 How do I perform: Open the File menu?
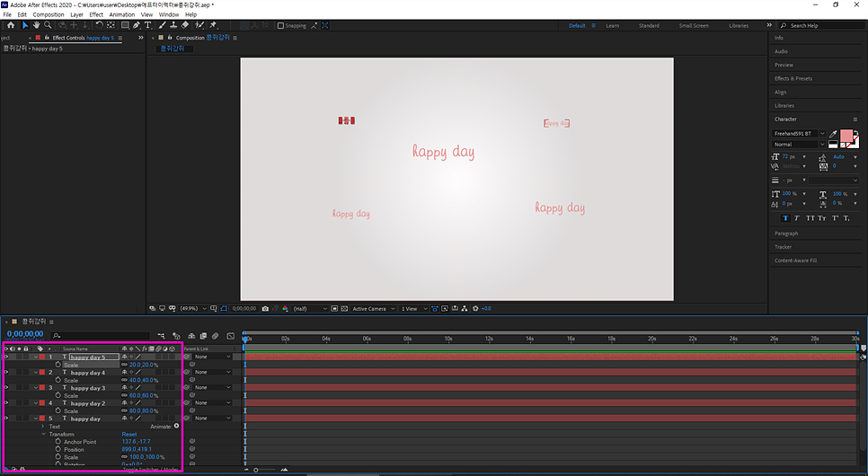pyautogui.click(x=7, y=14)
